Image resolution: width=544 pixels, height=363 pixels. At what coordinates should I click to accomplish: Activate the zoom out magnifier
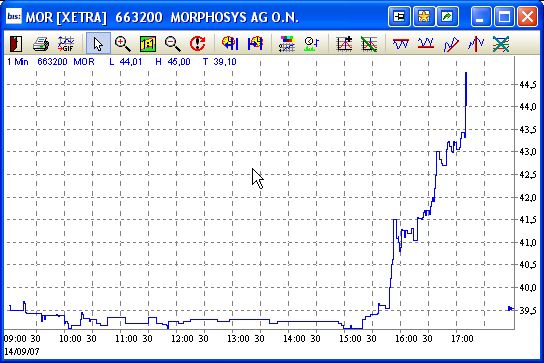[172, 44]
